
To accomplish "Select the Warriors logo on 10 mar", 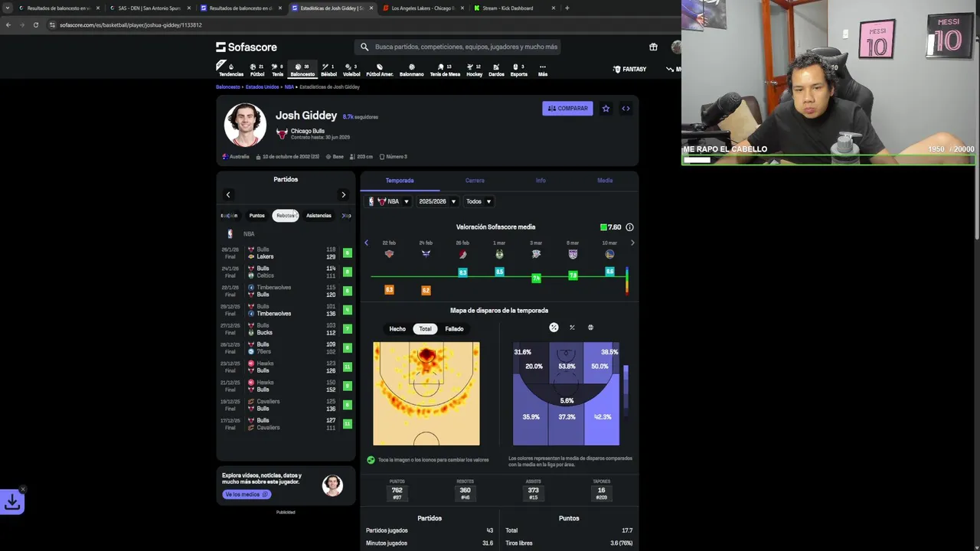I will (x=609, y=254).
